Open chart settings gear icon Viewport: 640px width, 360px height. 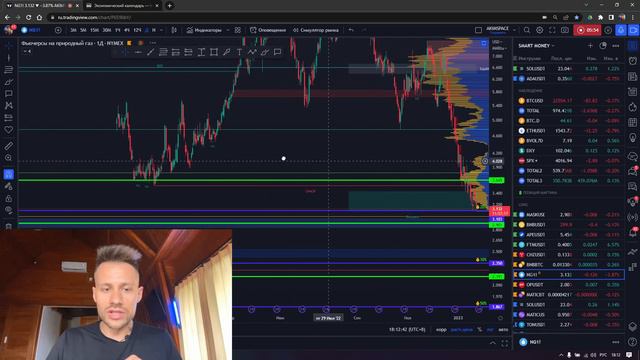coord(540,30)
